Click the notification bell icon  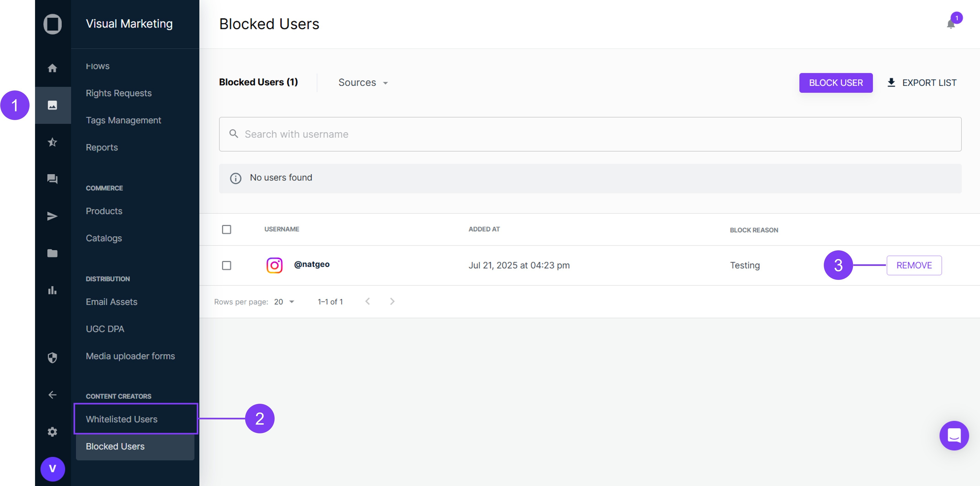coord(951,24)
